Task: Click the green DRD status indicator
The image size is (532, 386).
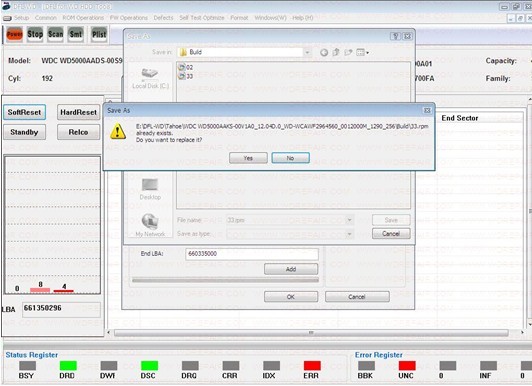Action: [68, 365]
